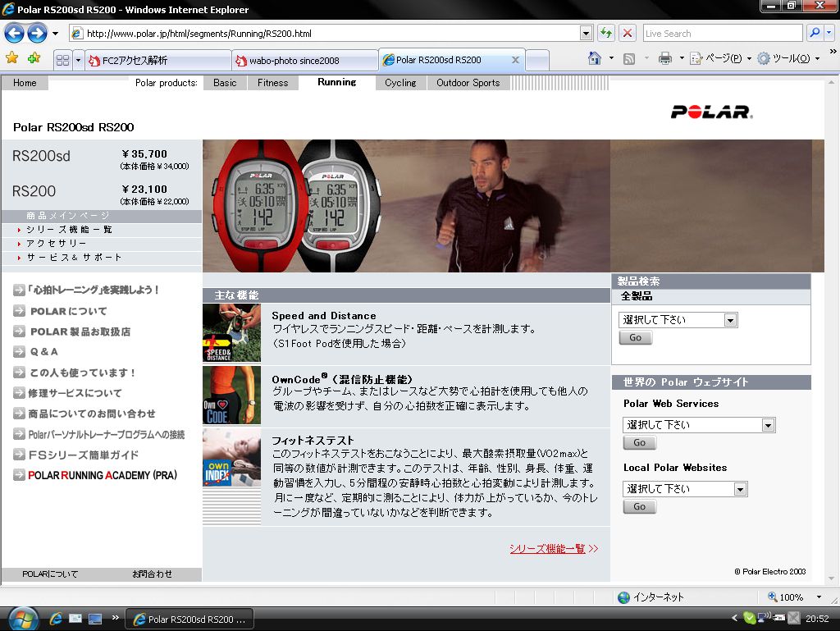The image size is (840, 631).
Task: Expand the address bar history dropdown
Action: 586,33
